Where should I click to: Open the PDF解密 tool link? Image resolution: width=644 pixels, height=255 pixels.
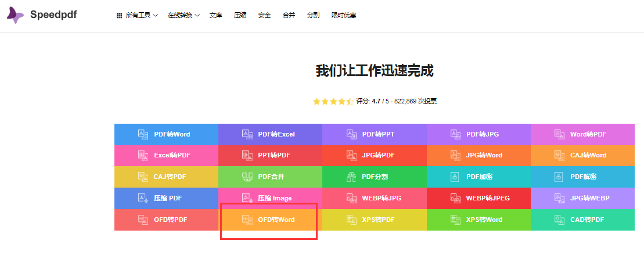pyautogui.click(x=582, y=177)
